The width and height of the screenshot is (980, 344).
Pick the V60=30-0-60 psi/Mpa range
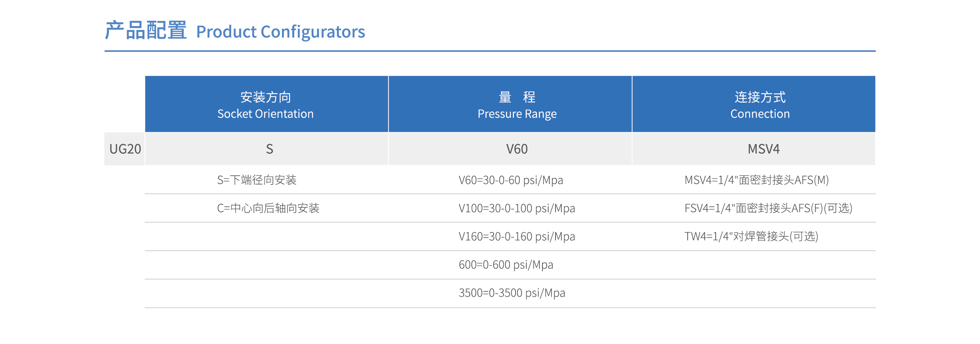511,180
